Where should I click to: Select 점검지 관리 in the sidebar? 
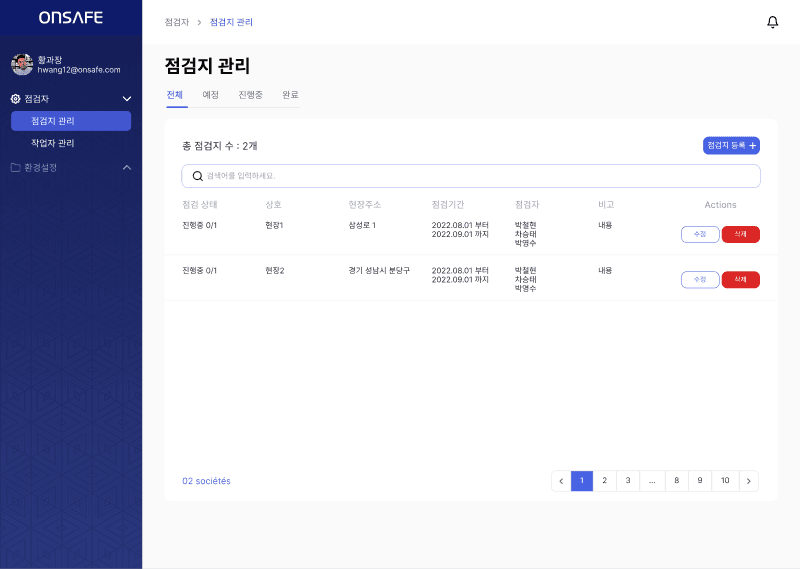[x=71, y=121]
